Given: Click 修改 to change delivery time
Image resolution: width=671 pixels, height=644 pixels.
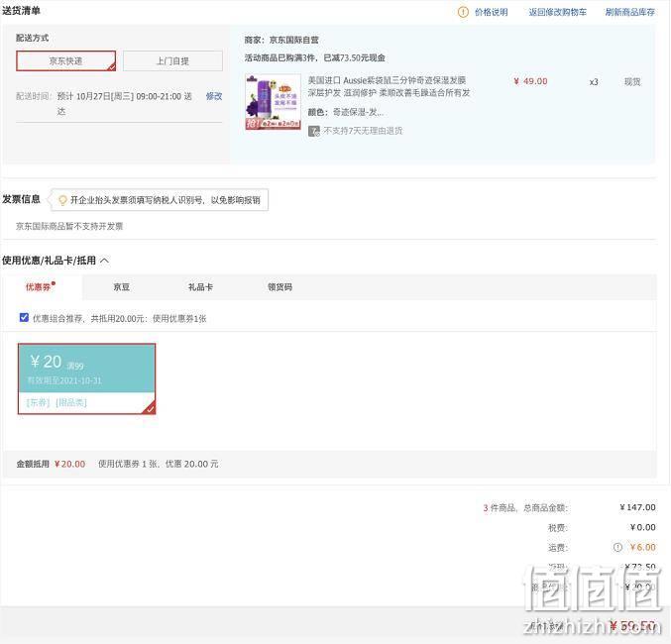Looking at the screenshot, I should pos(214,96).
